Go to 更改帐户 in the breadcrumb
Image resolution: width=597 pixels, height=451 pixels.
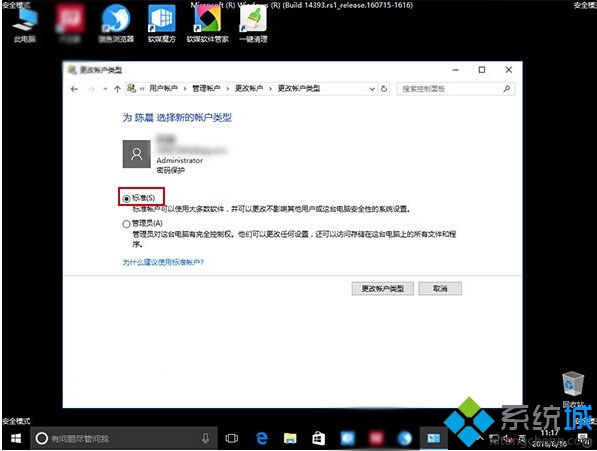(x=249, y=88)
